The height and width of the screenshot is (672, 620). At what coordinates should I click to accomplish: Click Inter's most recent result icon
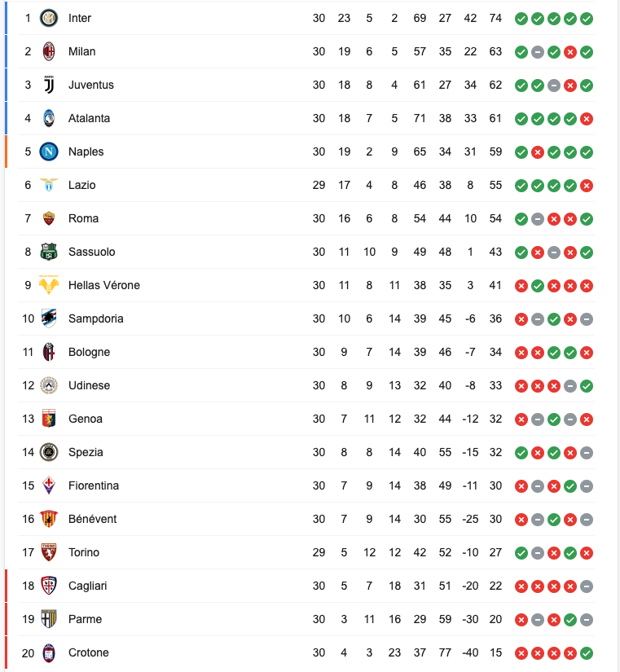tap(587, 18)
